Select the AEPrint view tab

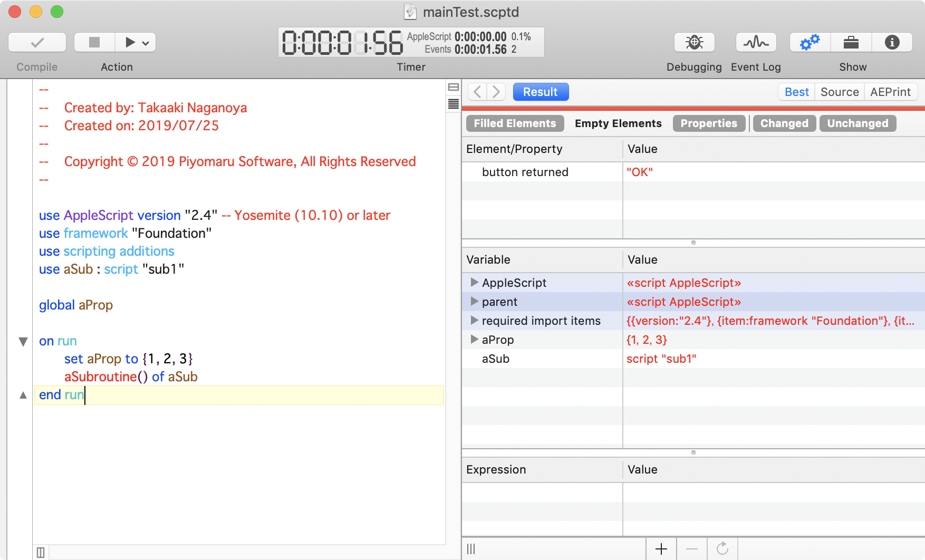(890, 91)
